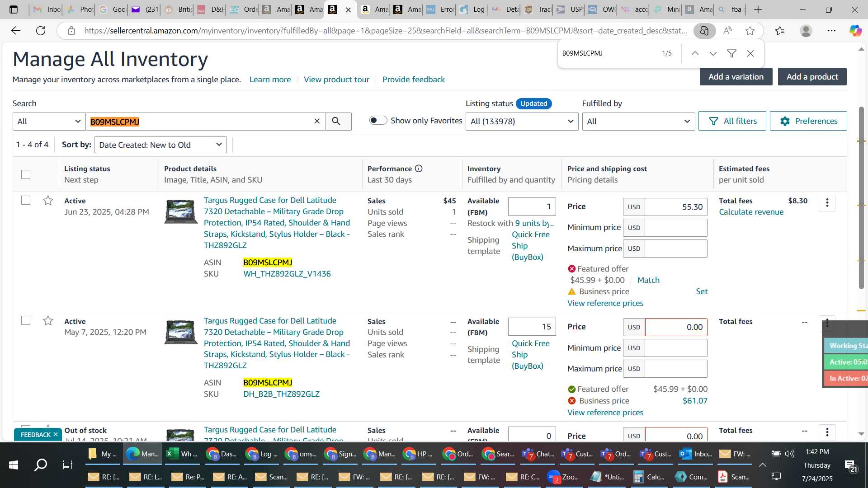Open Excel from the taskbar
The height and width of the screenshot is (488, 868).
coord(181,454)
